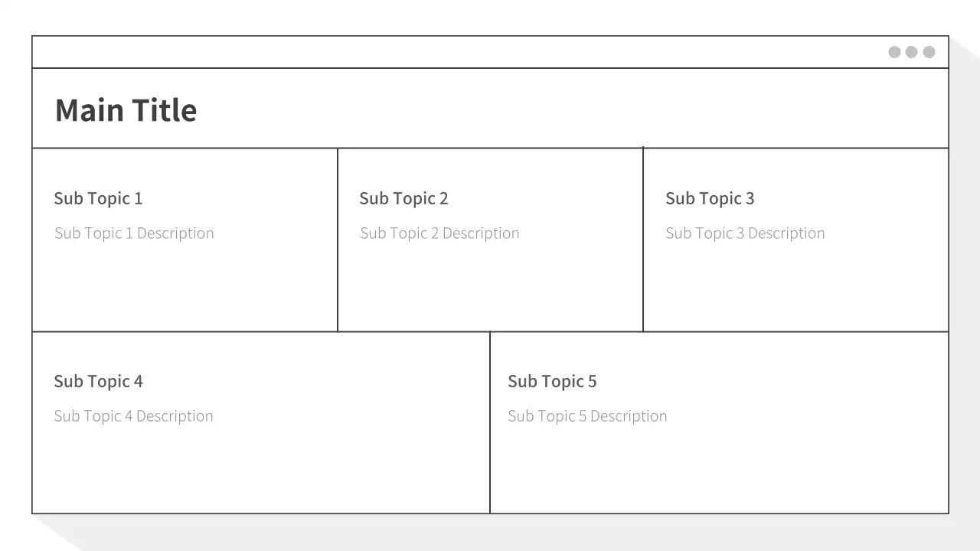
Task: Select the Sub Topic 2 Description text
Action: (439, 233)
